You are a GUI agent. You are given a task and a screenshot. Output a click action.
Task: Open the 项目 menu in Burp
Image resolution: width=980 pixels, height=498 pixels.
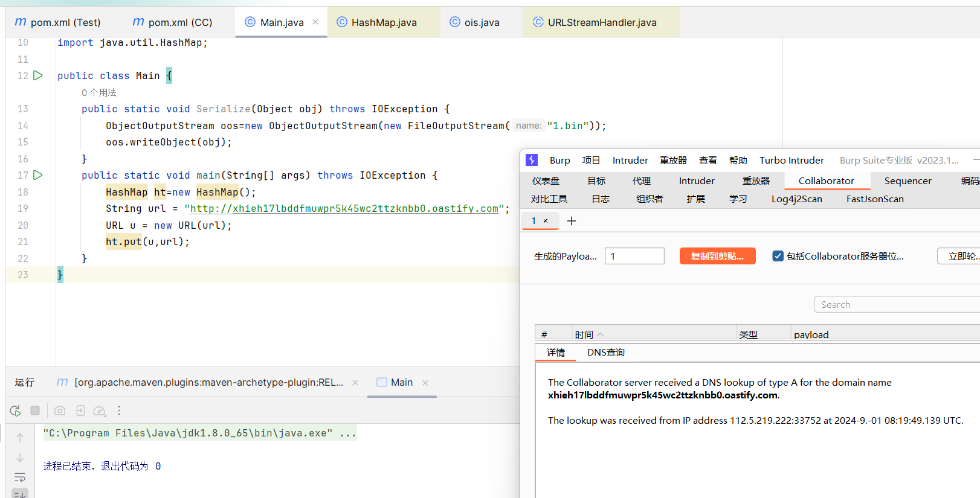[591, 161]
